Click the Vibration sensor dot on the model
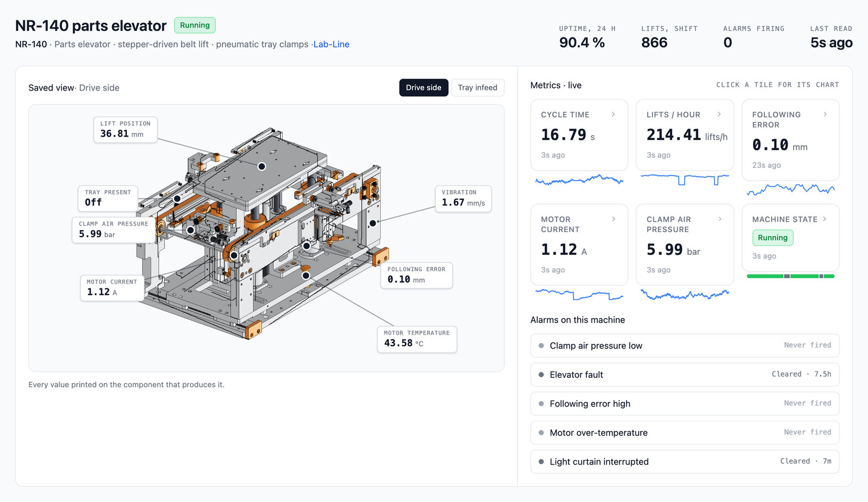 click(373, 223)
